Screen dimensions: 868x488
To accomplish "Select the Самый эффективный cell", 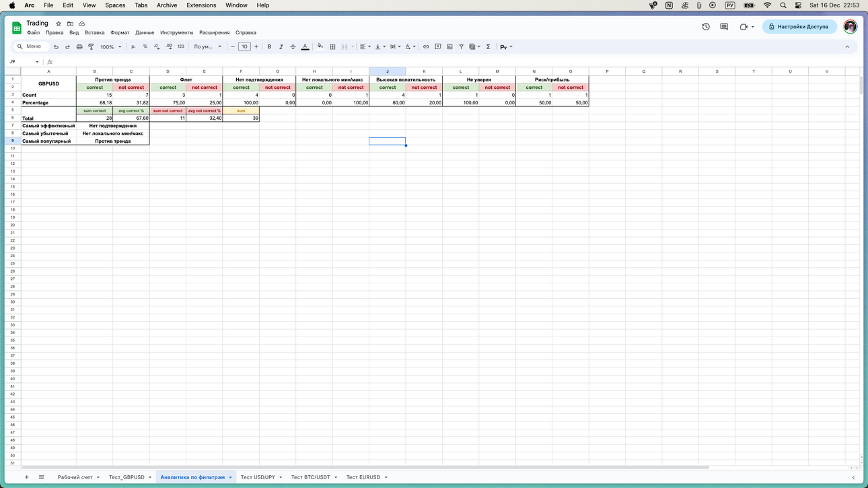I will [48, 126].
